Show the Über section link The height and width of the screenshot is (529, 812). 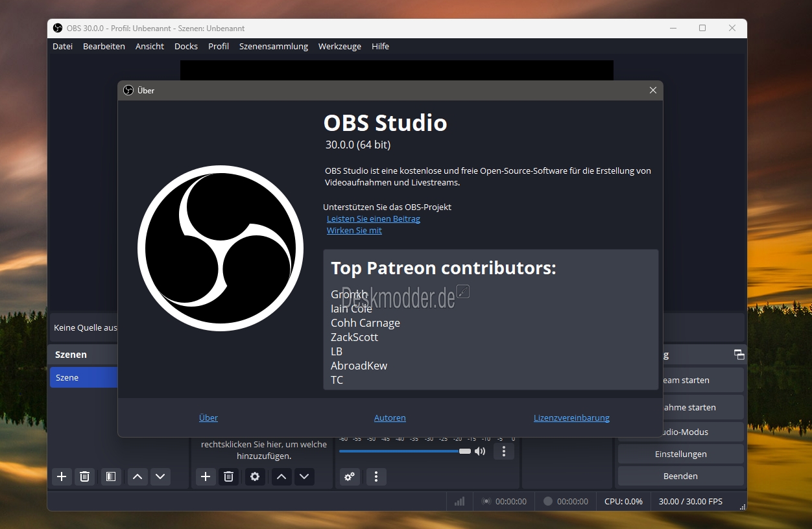pyautogui.click(x=208, y=418)
